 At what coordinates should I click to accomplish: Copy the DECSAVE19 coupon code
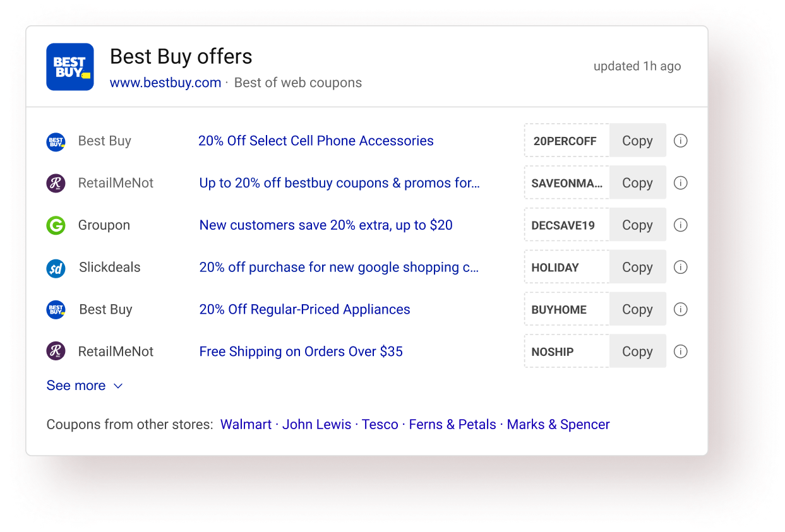(x=637, y=225)
